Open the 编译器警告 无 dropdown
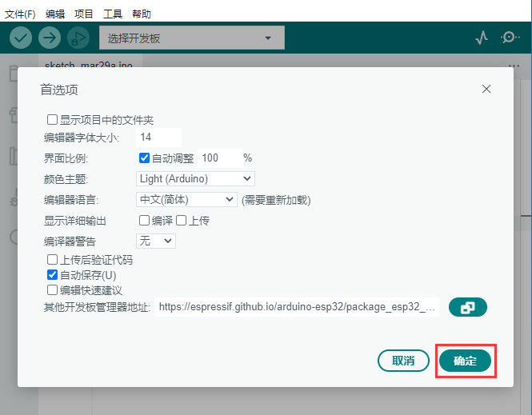The height and width of the screenshot is (415, 532). [156, 241]
